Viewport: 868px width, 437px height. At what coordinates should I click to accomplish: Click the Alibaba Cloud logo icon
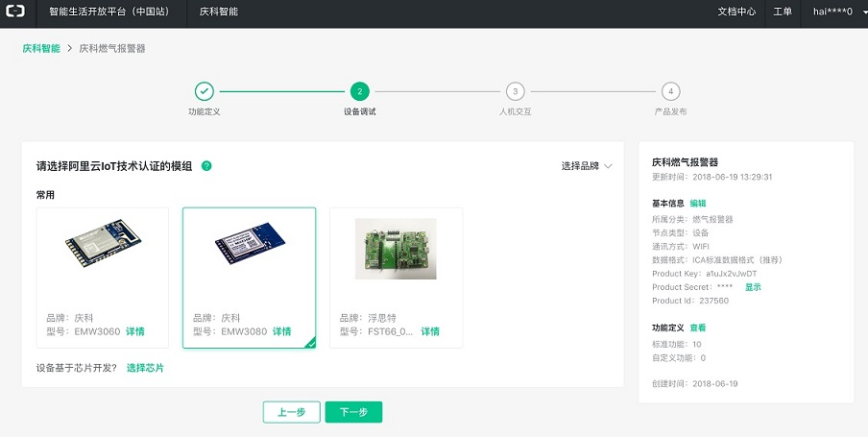tap(15, 12)
